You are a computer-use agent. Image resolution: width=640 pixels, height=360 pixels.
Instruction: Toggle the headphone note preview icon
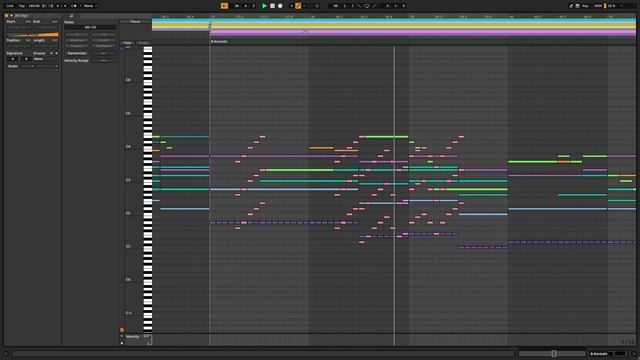[122, 49]
